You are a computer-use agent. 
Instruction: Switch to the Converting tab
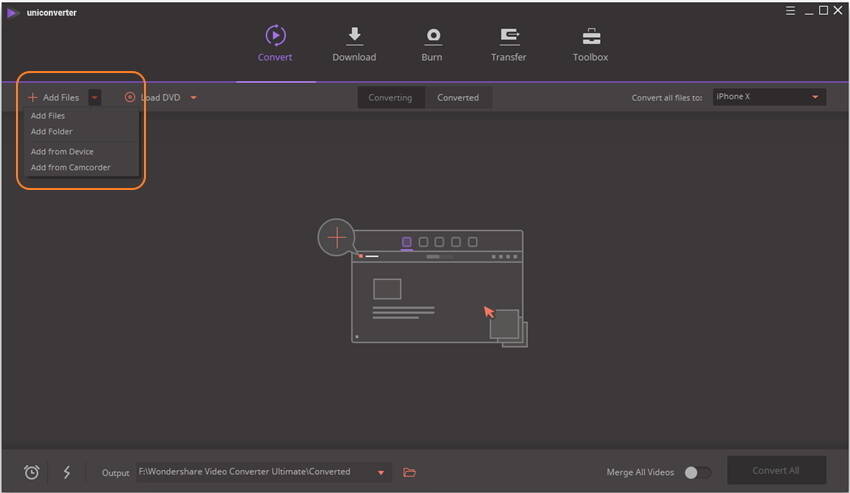pyautogui.click(x=390, y=98)
